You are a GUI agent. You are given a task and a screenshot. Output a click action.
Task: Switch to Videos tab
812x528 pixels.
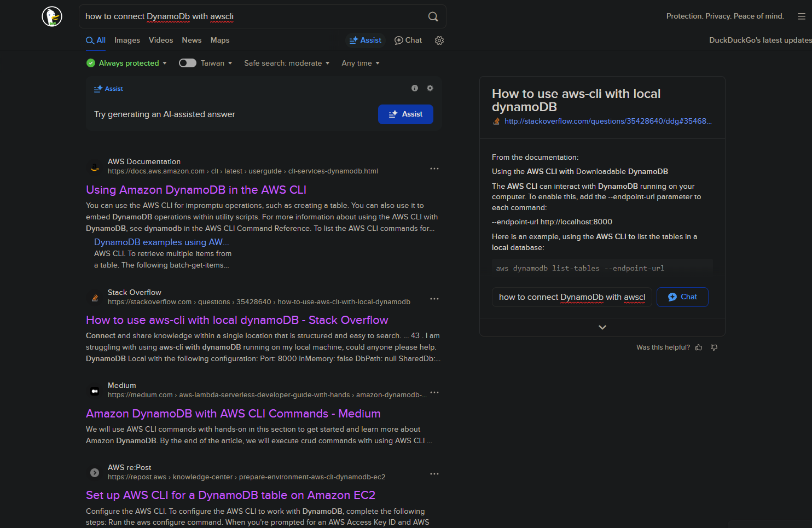coord(161,40)
